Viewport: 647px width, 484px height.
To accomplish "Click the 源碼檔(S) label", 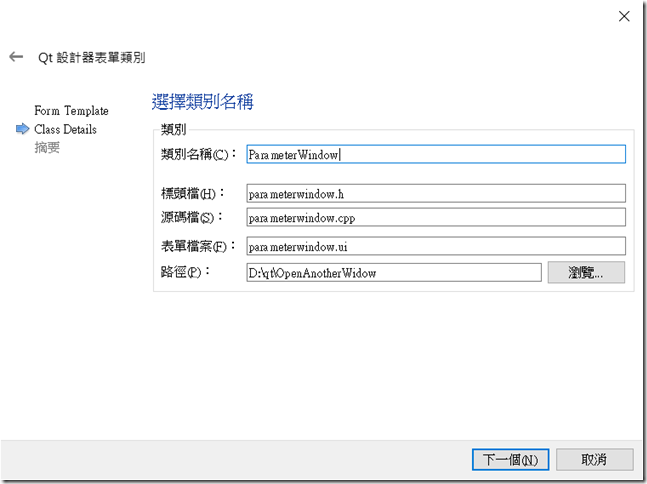I will 192,217.
